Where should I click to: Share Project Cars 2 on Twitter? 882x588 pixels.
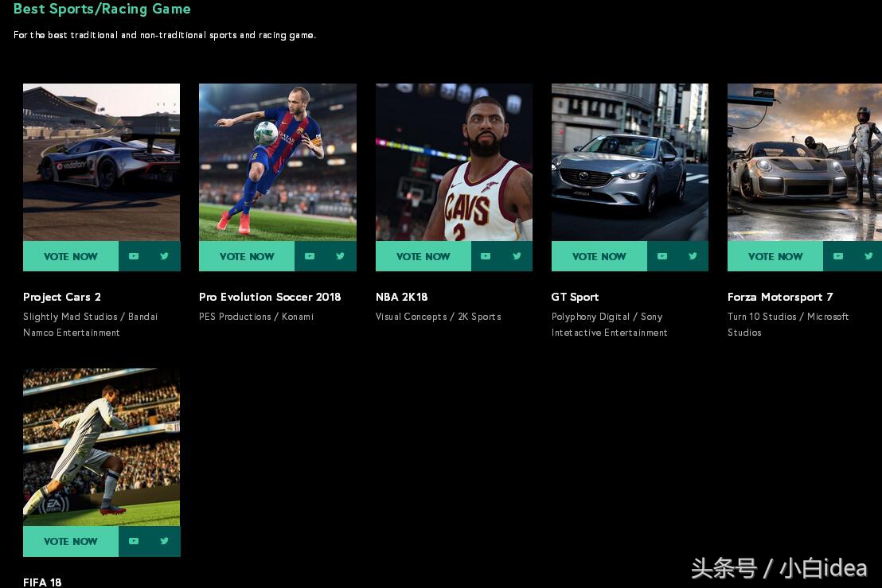click(164, 256)
